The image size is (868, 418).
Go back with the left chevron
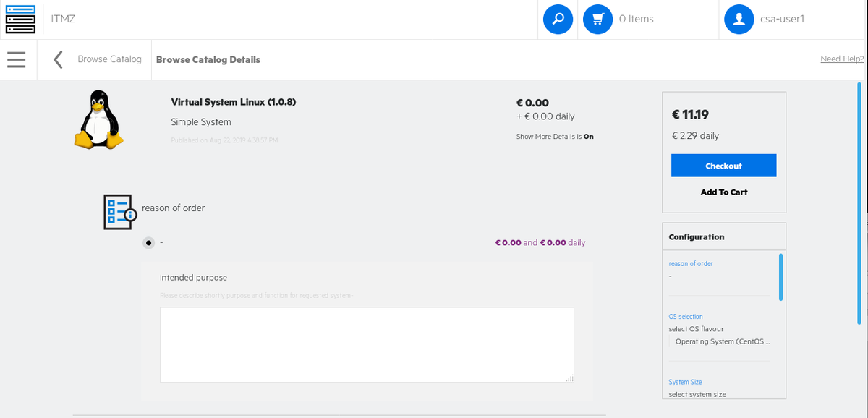pyautogui.click(x=58, y=59)
